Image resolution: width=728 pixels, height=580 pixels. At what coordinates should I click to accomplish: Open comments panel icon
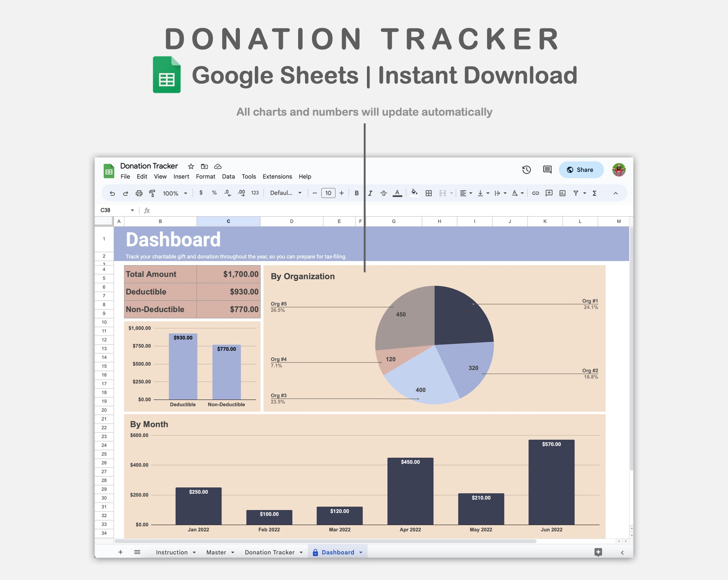[547, 170]
